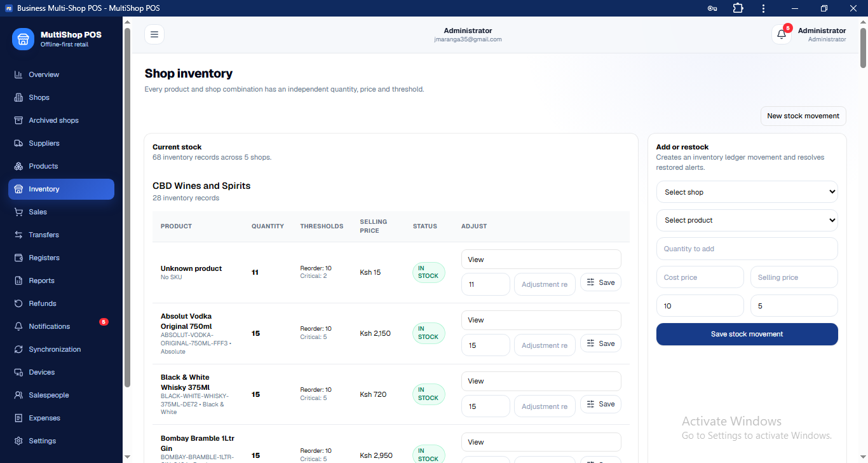Click the Refunds undo icon

[18, 303]
